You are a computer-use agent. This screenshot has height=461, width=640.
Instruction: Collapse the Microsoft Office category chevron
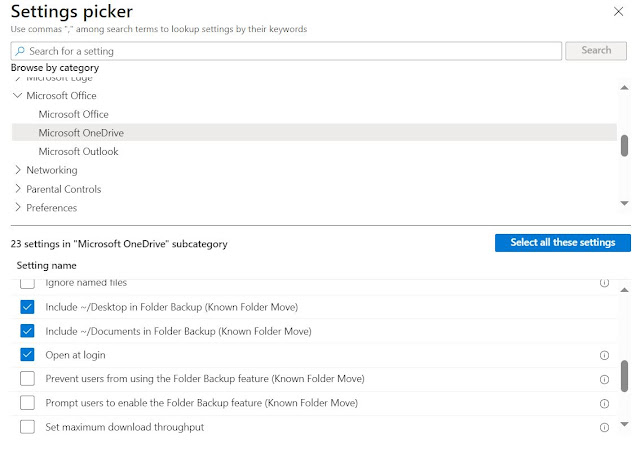click(18, 96)
